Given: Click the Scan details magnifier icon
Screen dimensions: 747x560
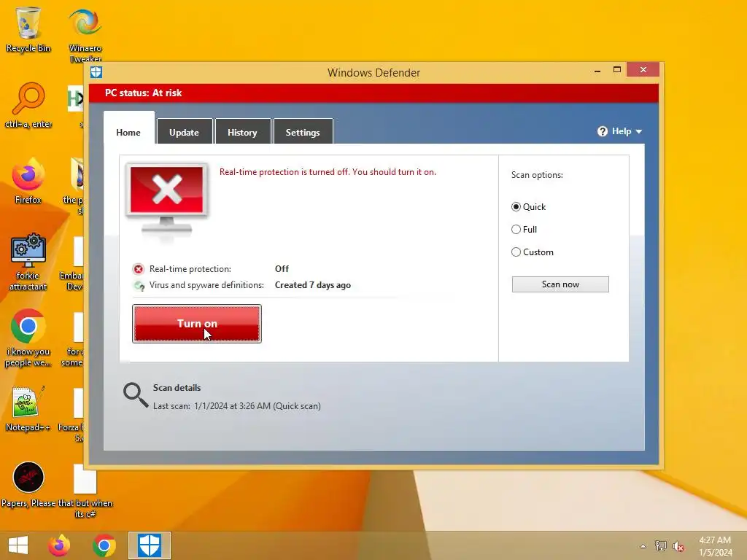Looking at the screenshot, I should pyautogui.click(x=136, y=395).
